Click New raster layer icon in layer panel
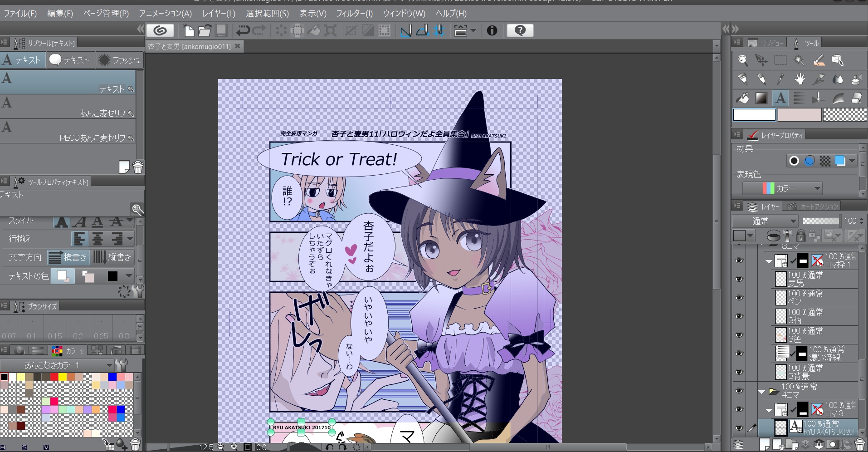Image resolution: width=868 pixels, height=452 pixels. click(765, 444)
